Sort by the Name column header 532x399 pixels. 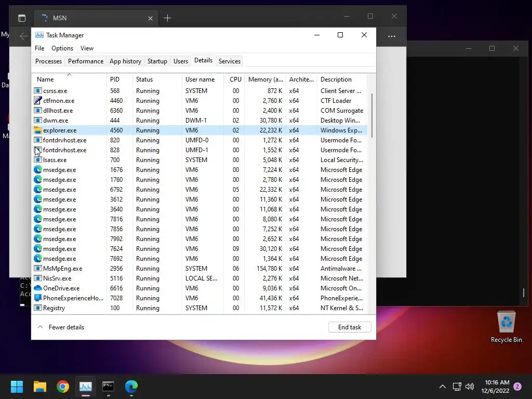[69, 79]
